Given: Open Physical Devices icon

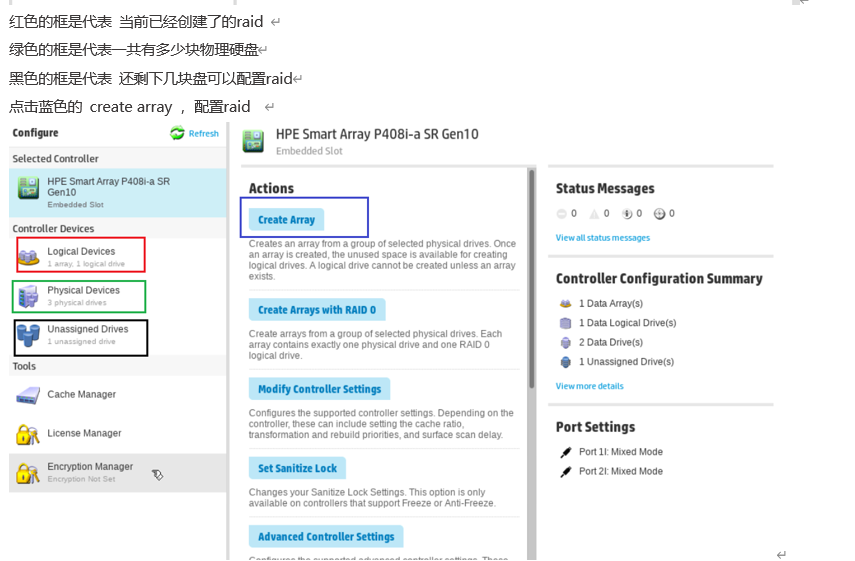Looking at the screenshot, I should 28,296.
